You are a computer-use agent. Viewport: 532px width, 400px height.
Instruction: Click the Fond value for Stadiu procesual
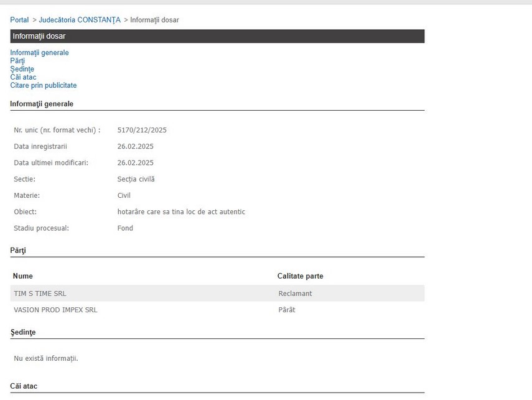[x=125, y=228]
